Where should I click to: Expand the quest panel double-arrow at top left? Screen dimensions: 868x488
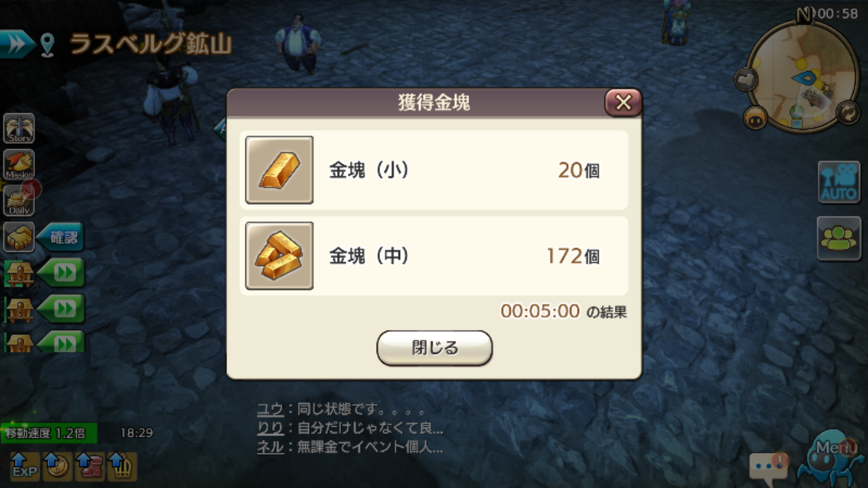click(16, 44)
